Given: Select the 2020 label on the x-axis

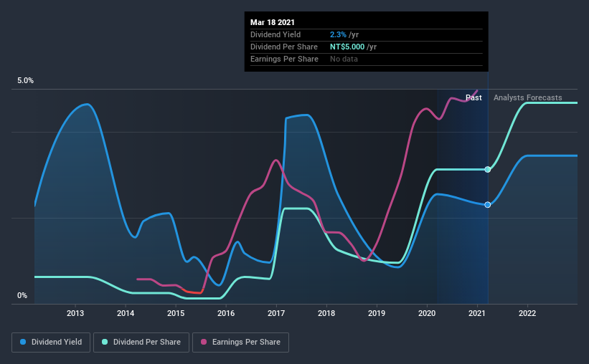Looking at the screenshot, I should point(427,313).
